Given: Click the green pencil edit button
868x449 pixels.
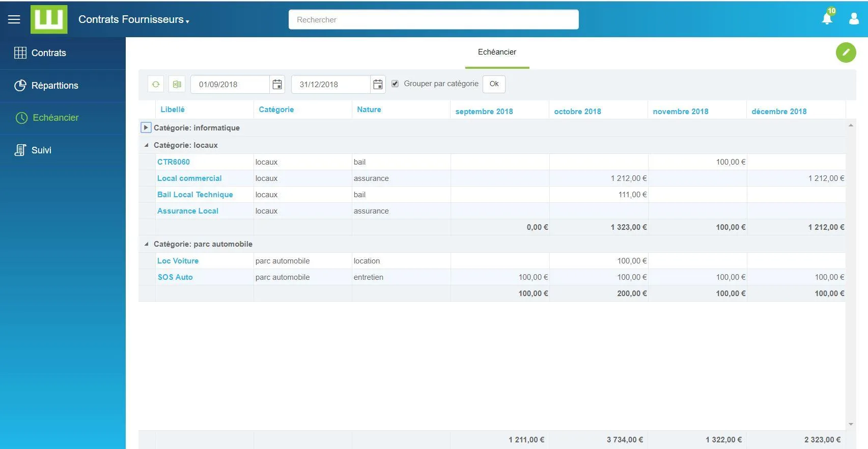Looking at the screenshot, I should point(846,52).
